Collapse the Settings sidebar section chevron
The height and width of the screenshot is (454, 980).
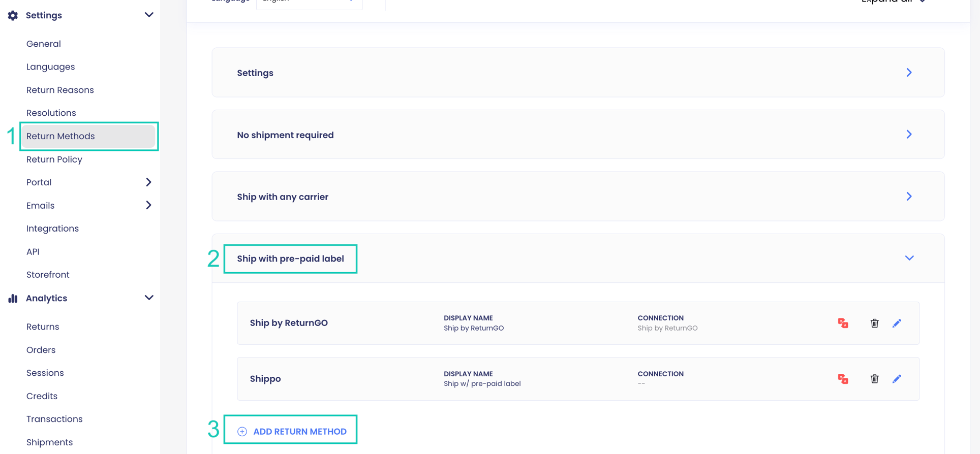(x=148, y=15)
